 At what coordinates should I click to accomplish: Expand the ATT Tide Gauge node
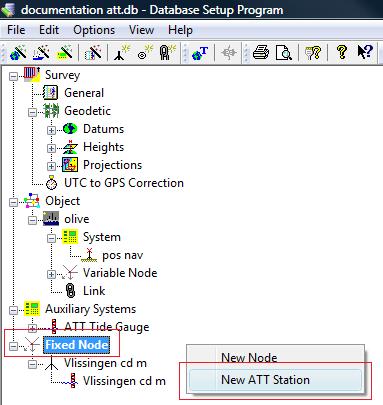click(32, 328)
